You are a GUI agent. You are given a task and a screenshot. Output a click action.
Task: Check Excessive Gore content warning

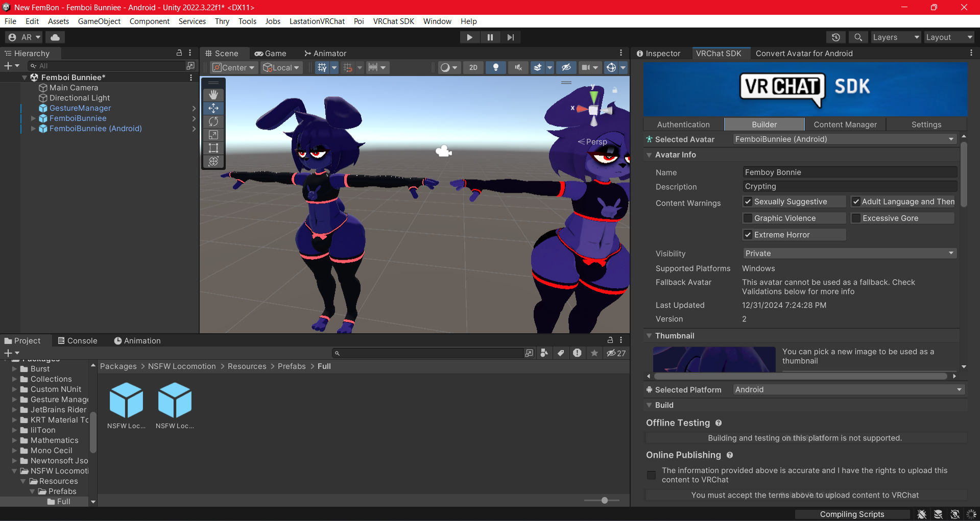pos(856,218)
